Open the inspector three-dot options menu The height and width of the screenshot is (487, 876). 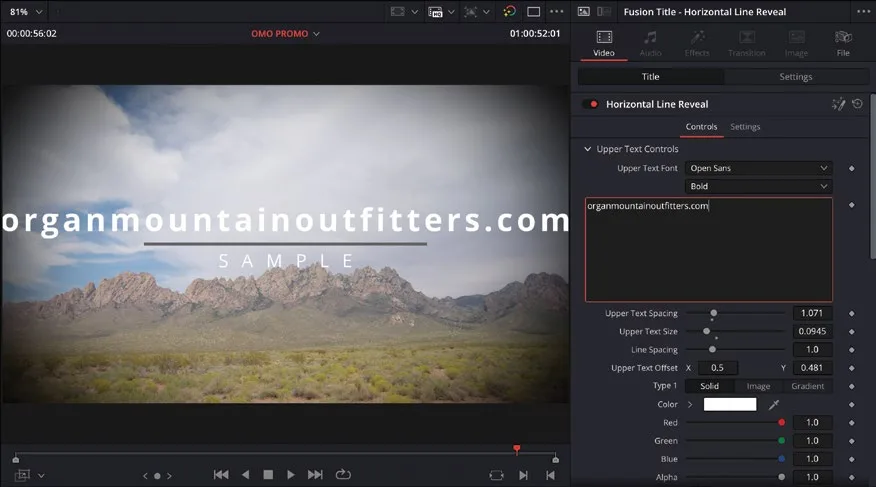tap(863, 12)
